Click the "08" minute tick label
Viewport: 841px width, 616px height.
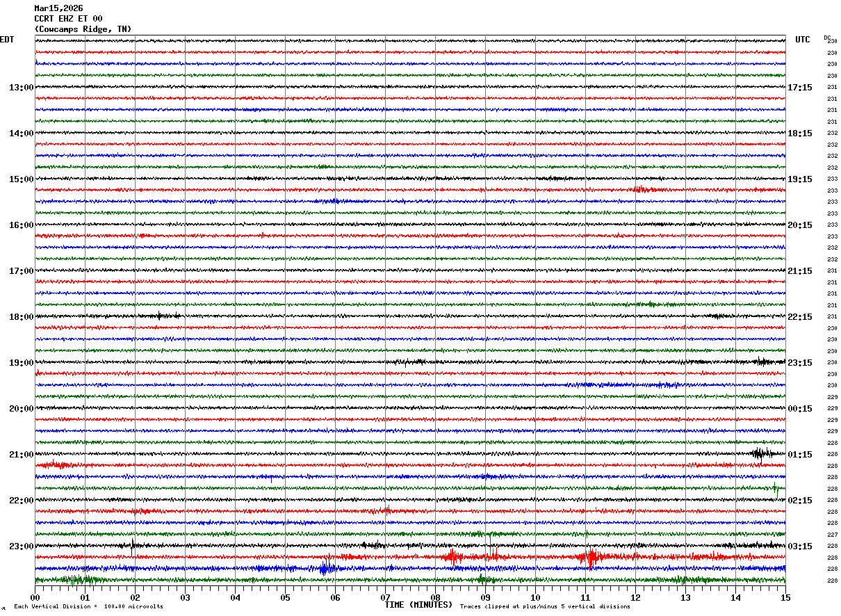(x=436, y=597)
